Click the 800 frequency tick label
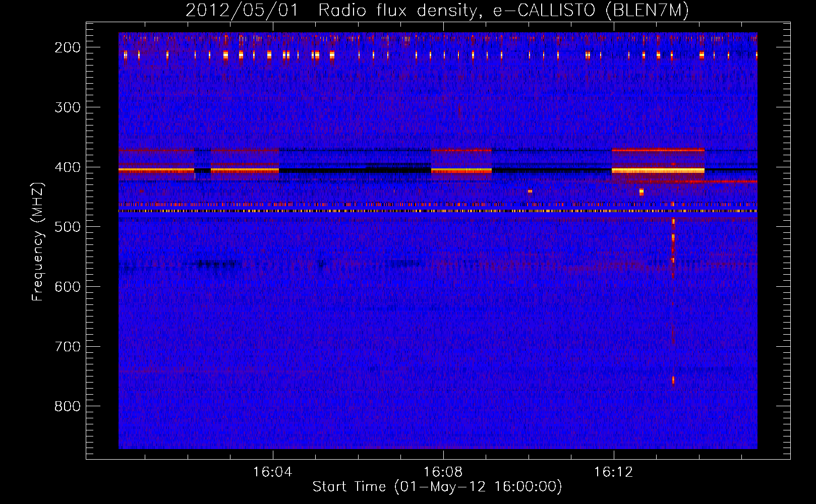Screen dimensions: 816x504 coord(67,406)
